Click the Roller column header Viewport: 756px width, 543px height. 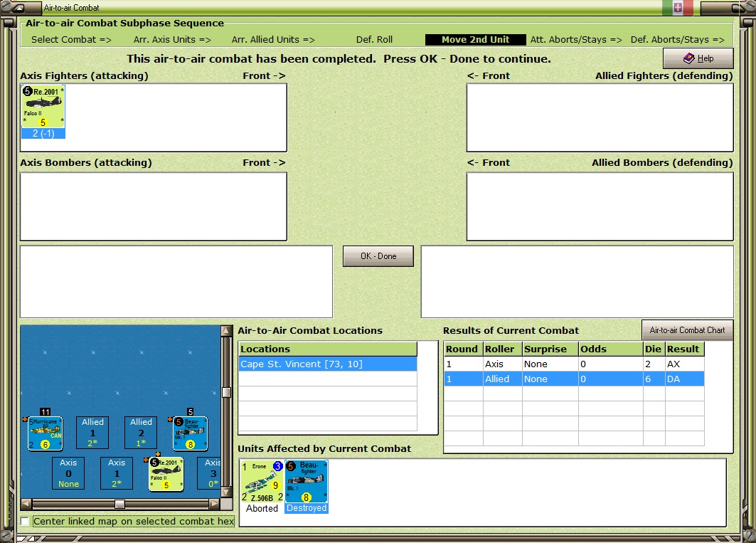coord(502,349)
